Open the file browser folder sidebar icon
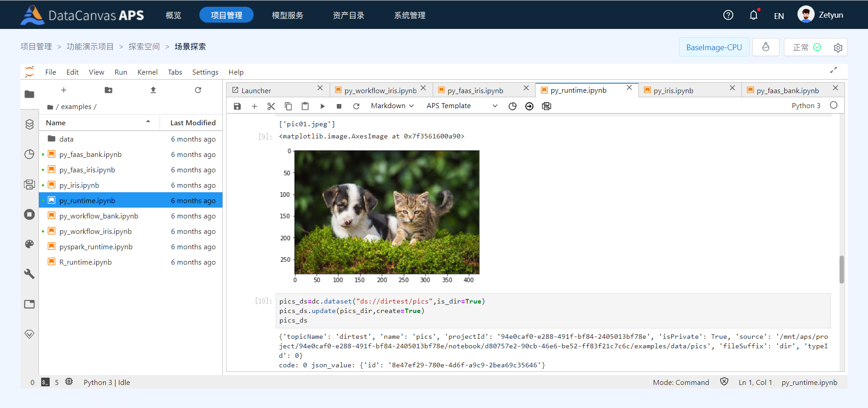 (x=29, y=94)
